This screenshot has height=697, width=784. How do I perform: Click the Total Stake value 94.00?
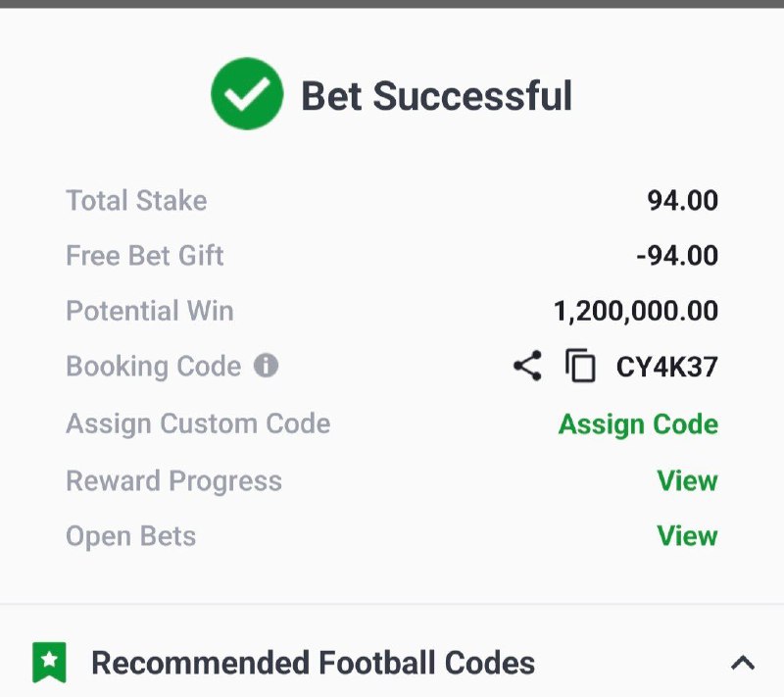point(682,201)
